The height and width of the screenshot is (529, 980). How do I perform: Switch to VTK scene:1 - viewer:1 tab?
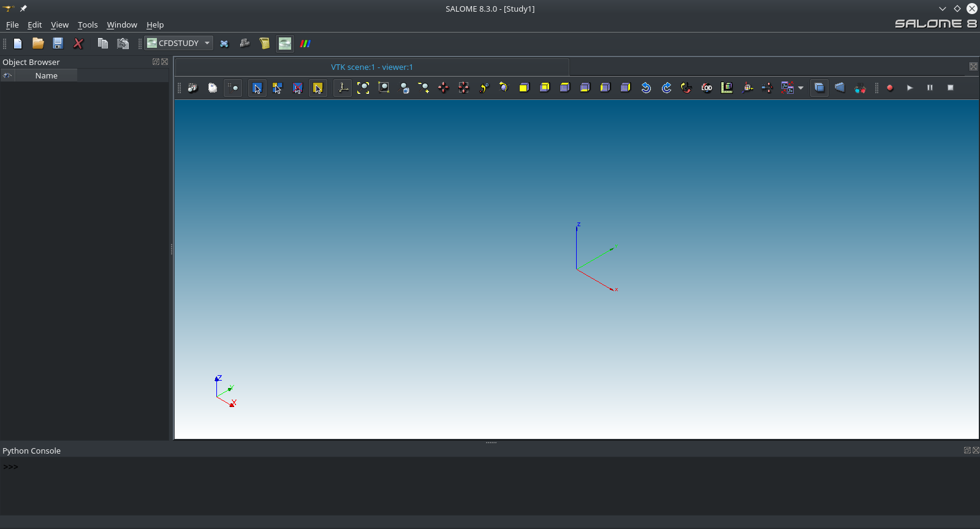(371, 67)
